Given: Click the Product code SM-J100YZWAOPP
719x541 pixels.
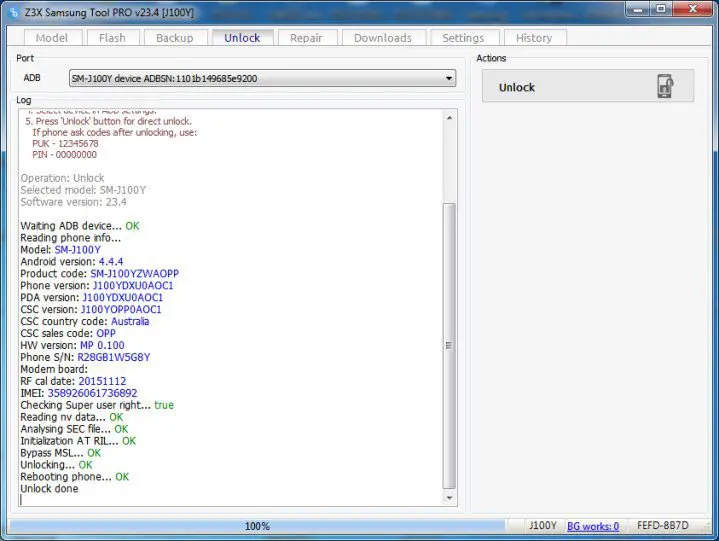Looking at the screenshot, I should click(134, 274).
